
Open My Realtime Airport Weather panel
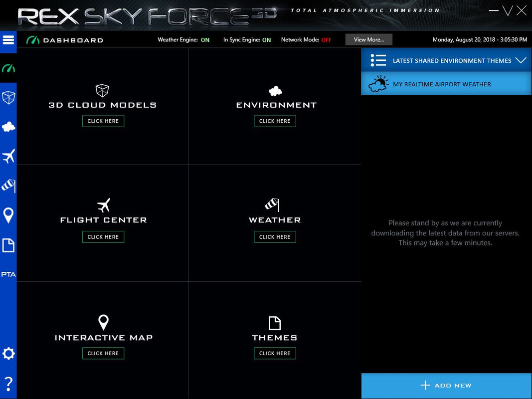pos(446,84)
